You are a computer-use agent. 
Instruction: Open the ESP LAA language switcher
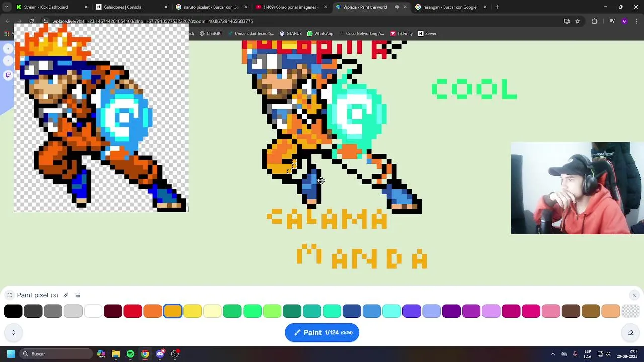(x=587, y=354)
